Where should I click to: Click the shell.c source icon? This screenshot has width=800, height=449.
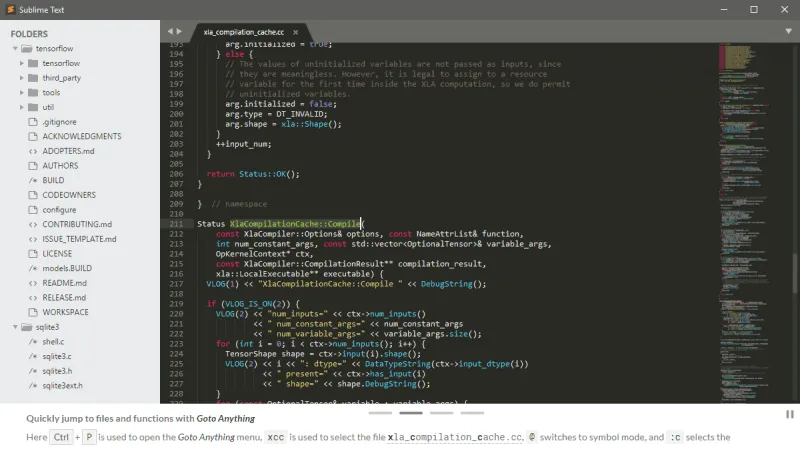tap(33, 342)
